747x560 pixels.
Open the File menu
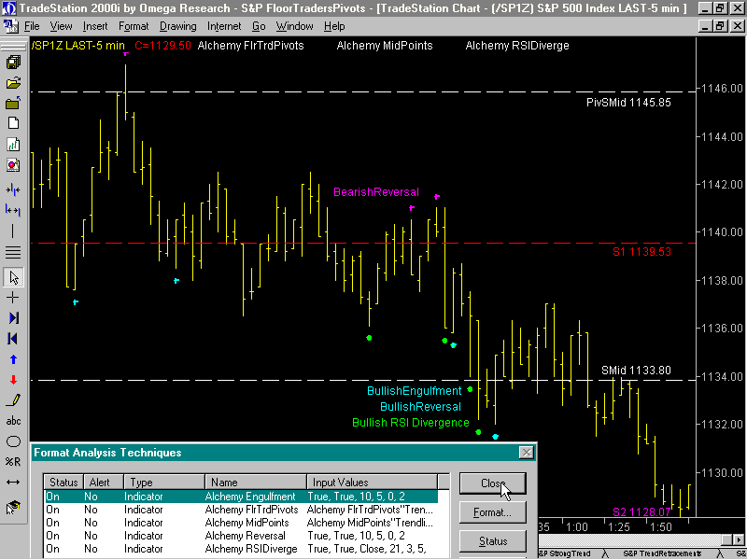[x=32, y=26]
